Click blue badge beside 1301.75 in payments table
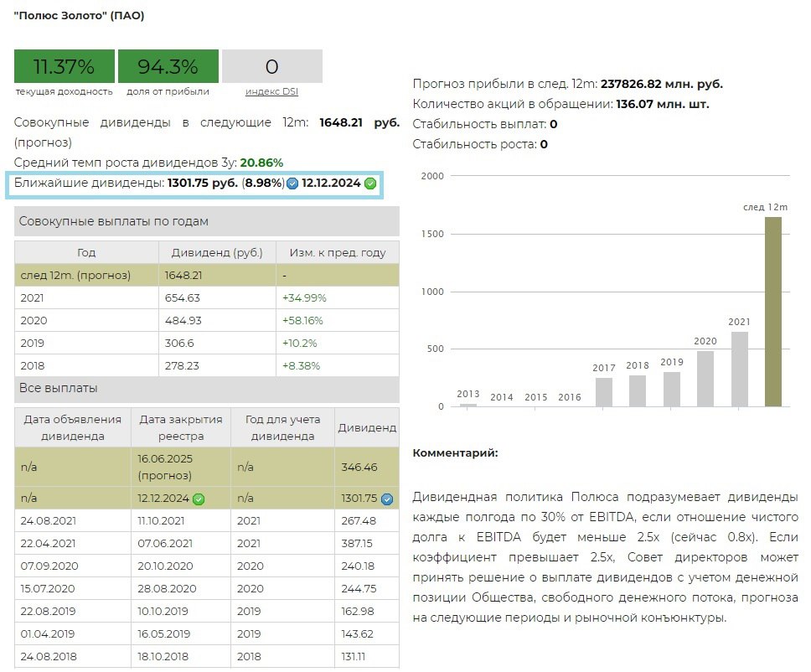The width and height of the screenshot is (811, 672). 387,499
